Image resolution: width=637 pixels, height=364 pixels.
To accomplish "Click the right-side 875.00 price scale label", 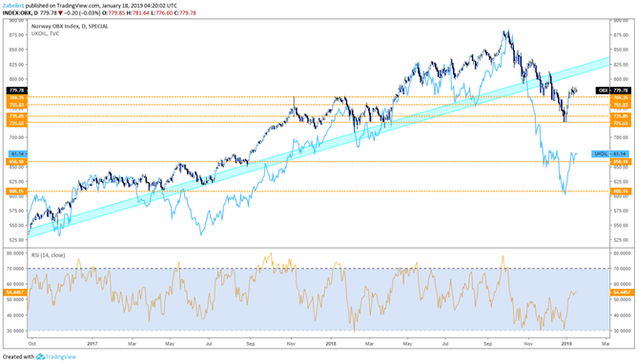I will (621, 35).
